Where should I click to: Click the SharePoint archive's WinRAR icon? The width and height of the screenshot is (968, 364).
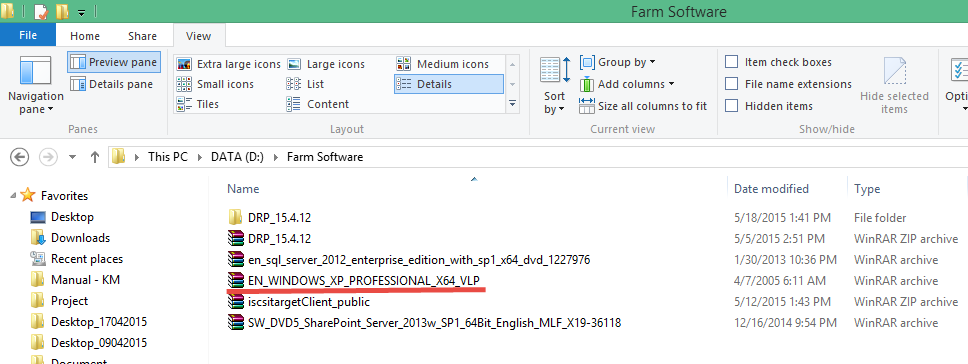(x=235, y=323)
